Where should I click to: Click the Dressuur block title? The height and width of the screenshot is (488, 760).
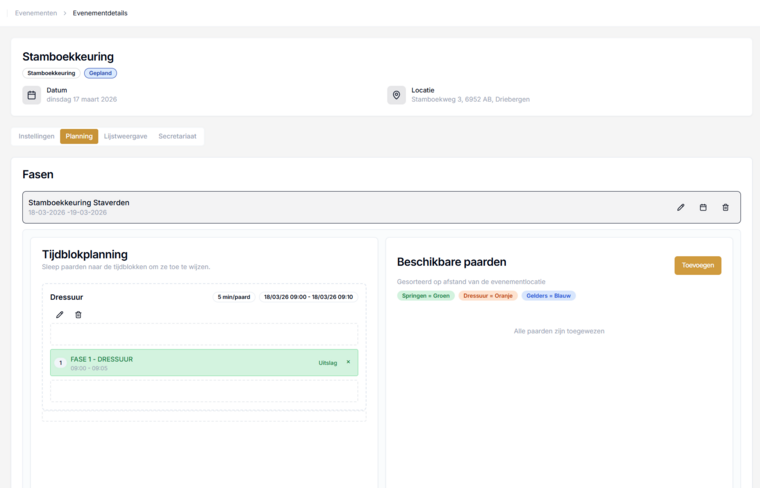(66, 297)
